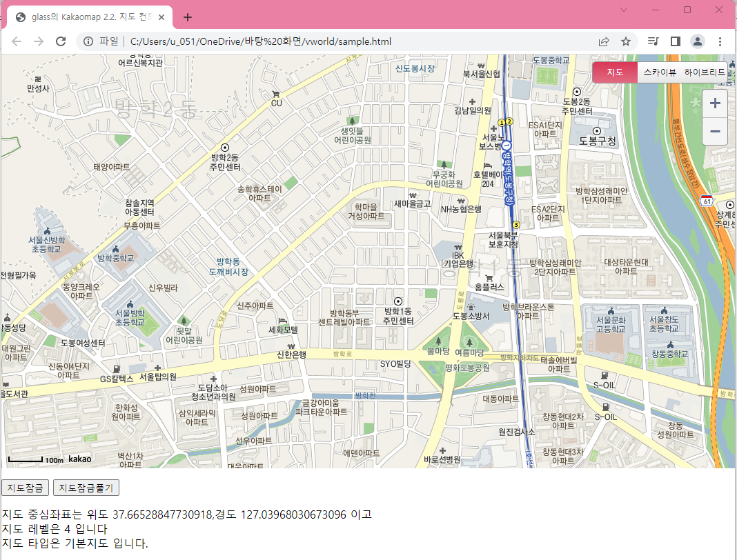Click the 방학2동 주민센터 marker icon
This screenshot has width=737, height=560.
click(x=225, y=148)
